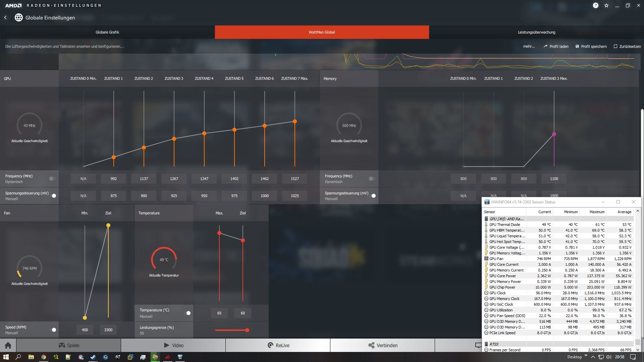Click the HWiNFO scroll up arrow
This screenshot has height=362, width=644.
638,211
